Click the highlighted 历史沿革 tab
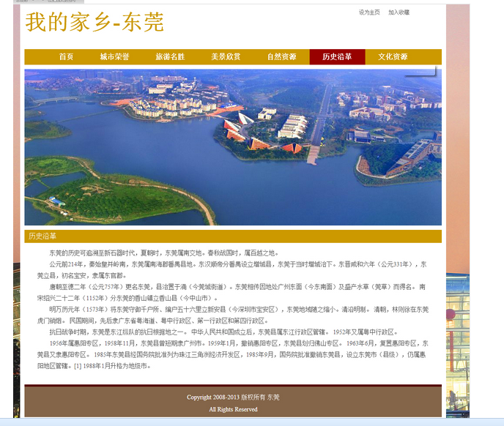This screenshot has height=426, width=504. (x=337, y=57)
